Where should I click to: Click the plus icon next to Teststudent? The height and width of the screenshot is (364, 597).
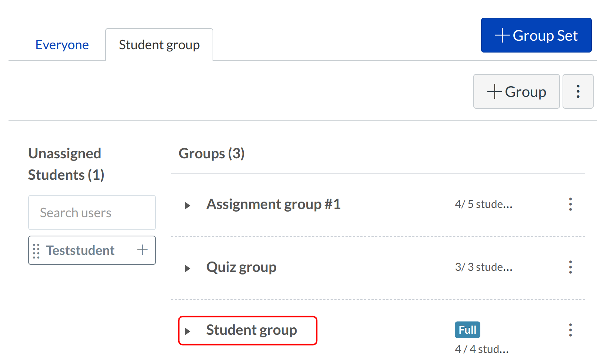142,250
